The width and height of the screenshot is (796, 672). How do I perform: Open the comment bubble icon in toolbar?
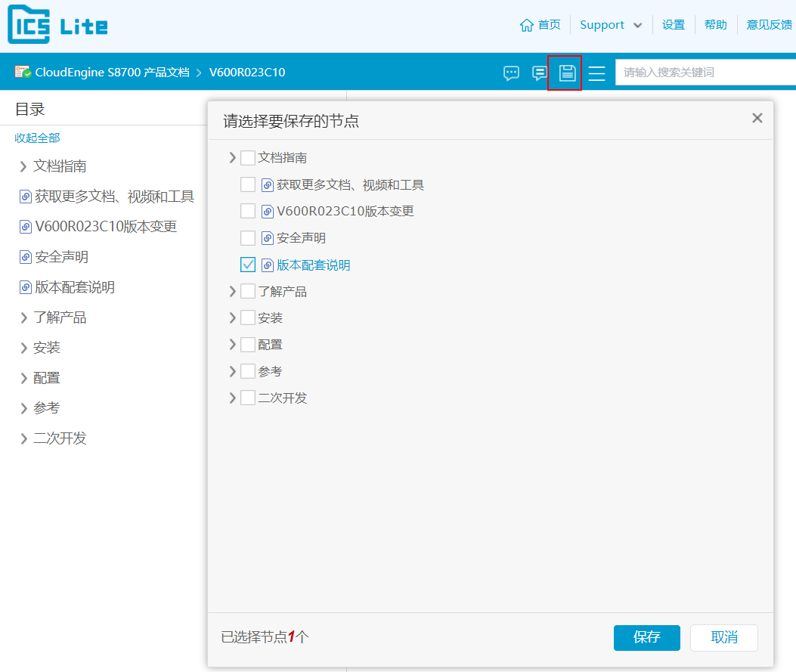[511, 73]
